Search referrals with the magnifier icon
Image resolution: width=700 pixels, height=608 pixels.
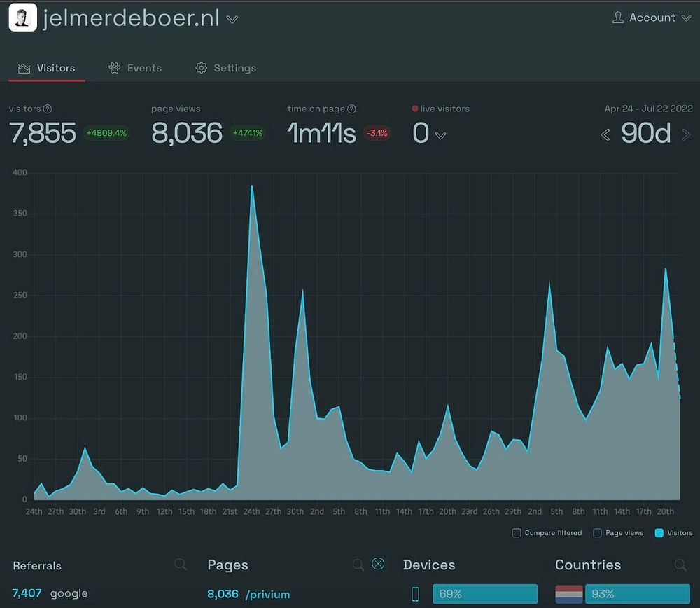tap(181, 564)
